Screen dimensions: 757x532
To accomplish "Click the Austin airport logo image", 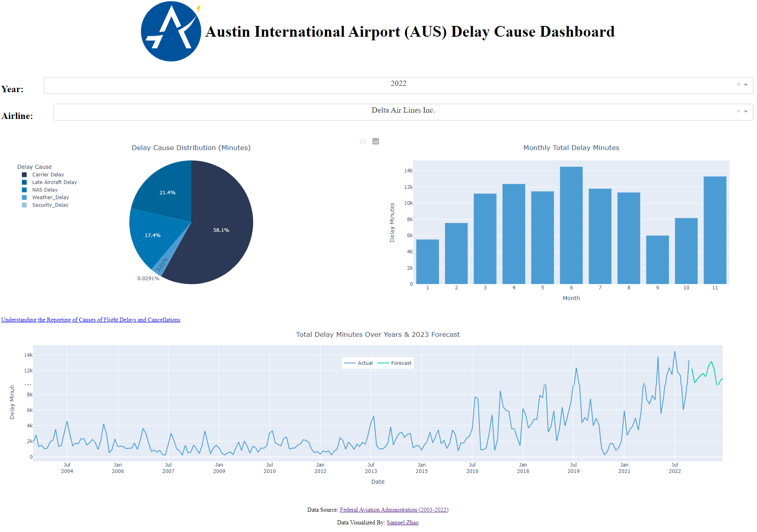I will coord(170,31).
